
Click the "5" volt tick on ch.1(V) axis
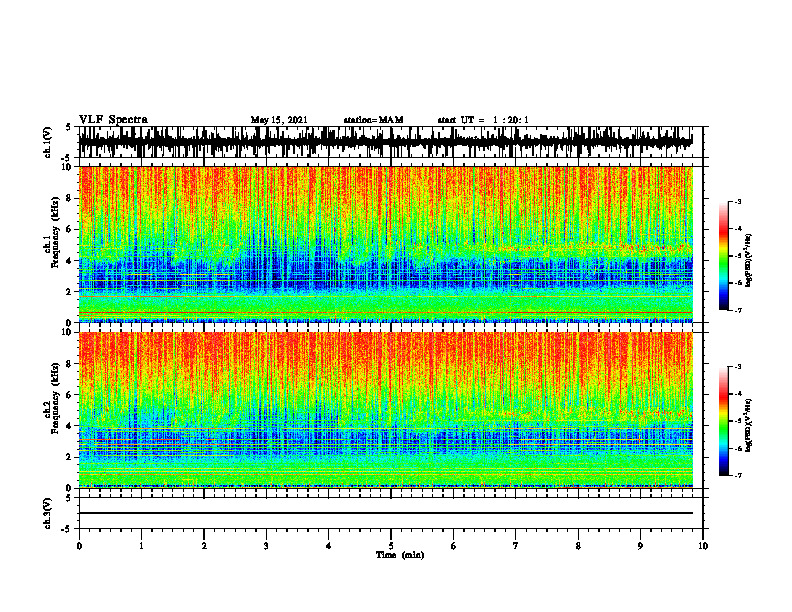click(x=68, y=127)
